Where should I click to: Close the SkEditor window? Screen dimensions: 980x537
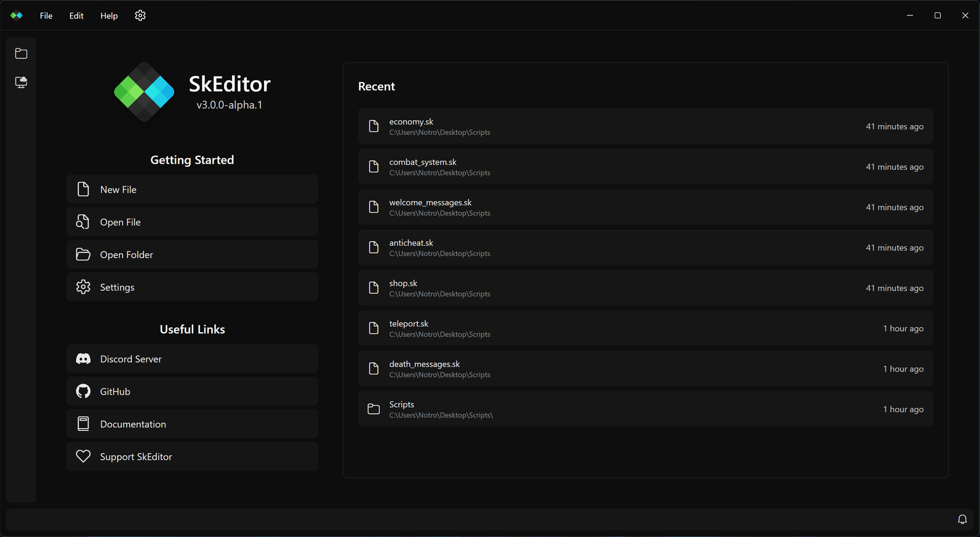point(965,15)
